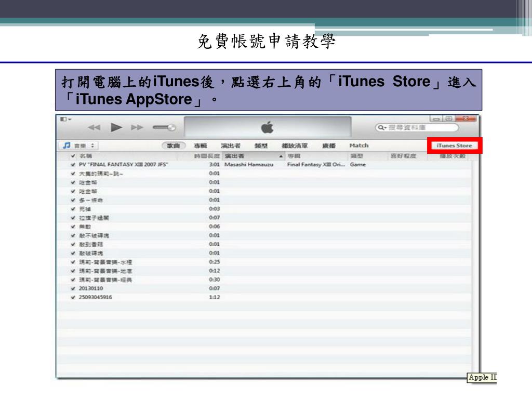Viewport: 532px width, 399px height.
Task: Select the 歌曲 songs tab
Action: [x=174, y=145]
